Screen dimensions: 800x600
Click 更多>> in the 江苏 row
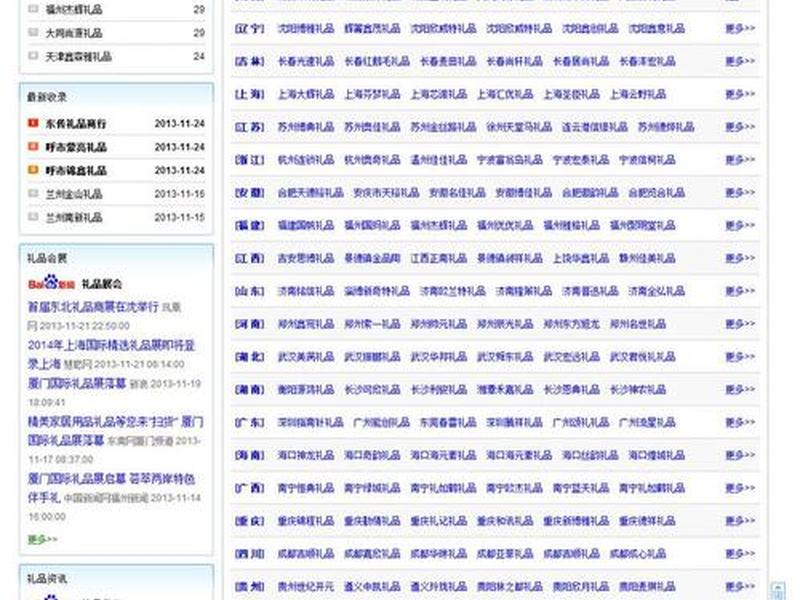[x=740, y=127]
